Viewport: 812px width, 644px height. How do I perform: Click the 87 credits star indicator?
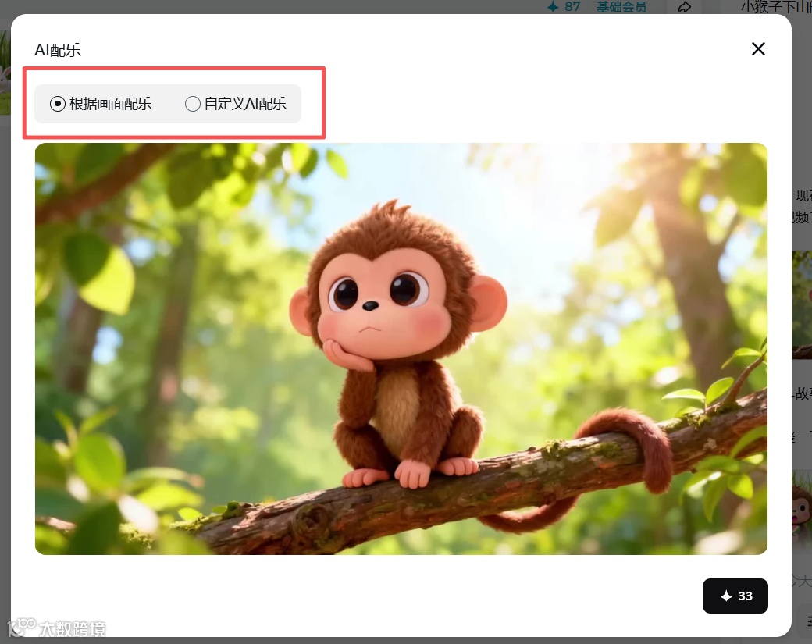564,7
